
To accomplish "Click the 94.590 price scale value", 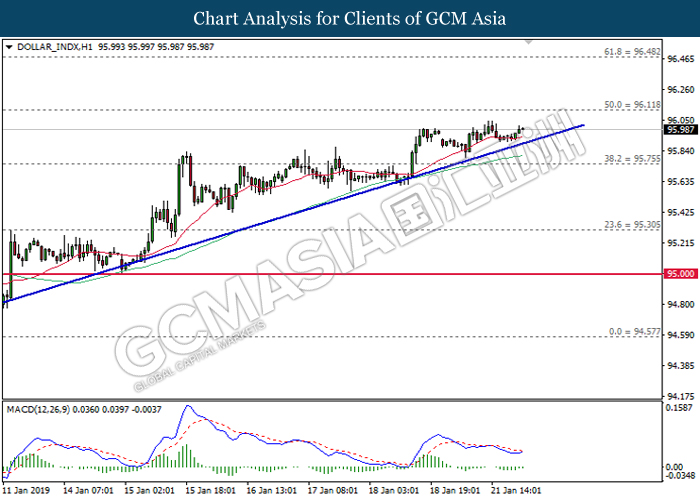I will click(681, 335).
